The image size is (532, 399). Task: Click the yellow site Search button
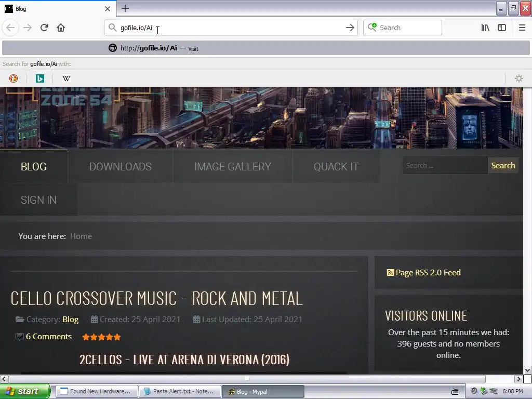[x=503, y=166]
